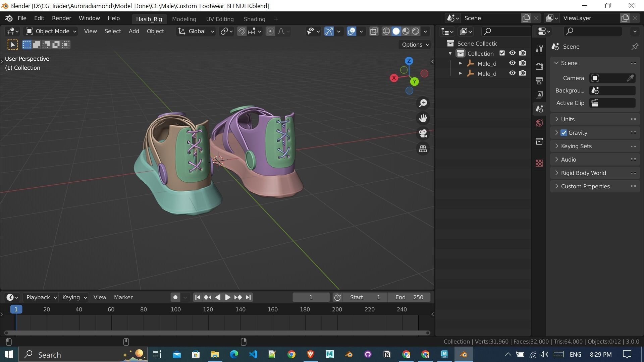Open Tool properties tab
Viewport: 644px width, 362px height.
click(539, 49)
